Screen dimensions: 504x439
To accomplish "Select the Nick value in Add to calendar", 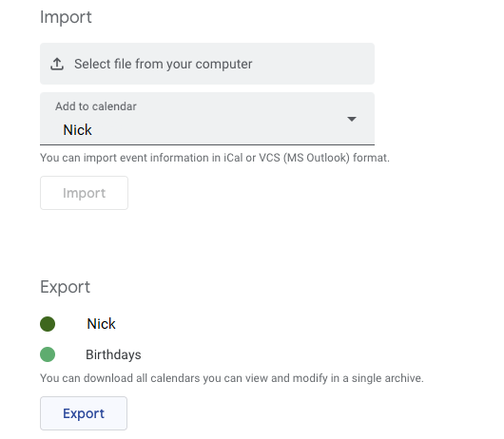I will tap(77, 130).
